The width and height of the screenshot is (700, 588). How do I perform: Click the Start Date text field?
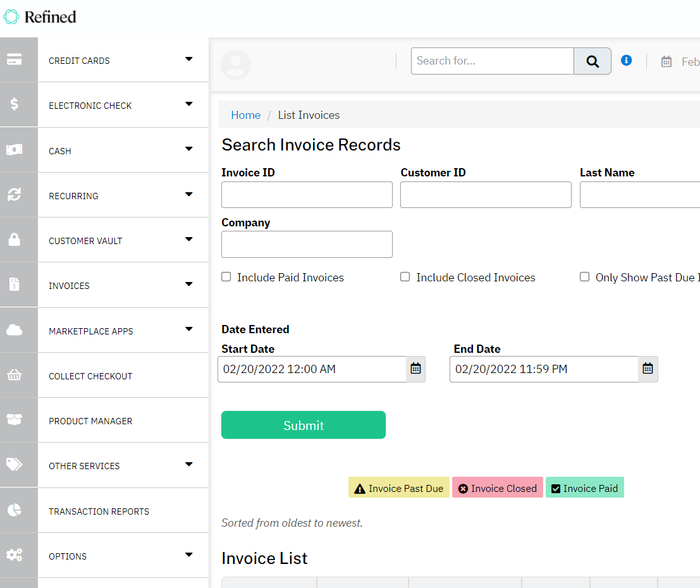click(312, 369)
